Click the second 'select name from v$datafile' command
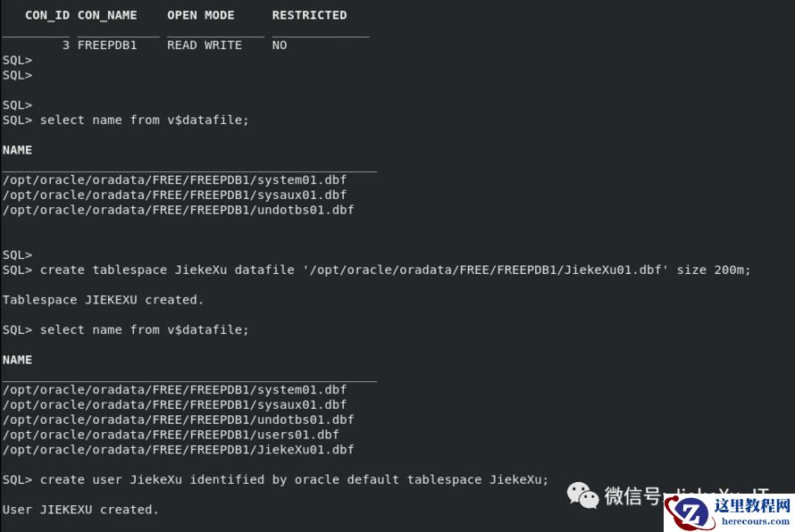The image size is (795, 532). (145, 330)
